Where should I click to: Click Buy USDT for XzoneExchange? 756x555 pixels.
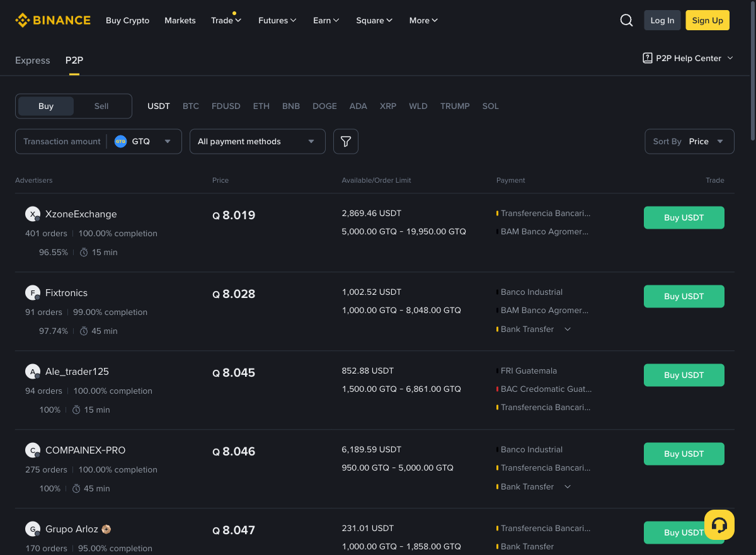pos(684,218)
